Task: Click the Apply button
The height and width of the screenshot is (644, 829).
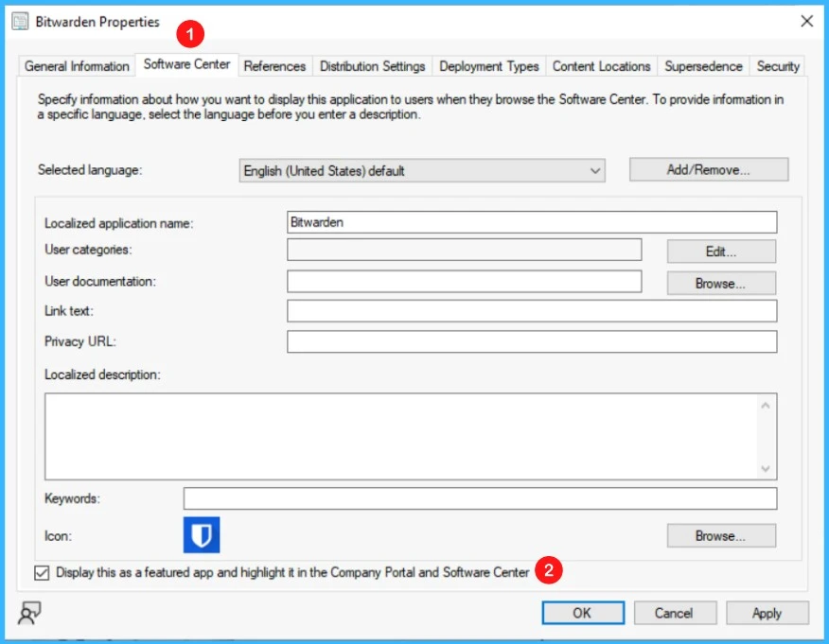Action: coord(767,613)
